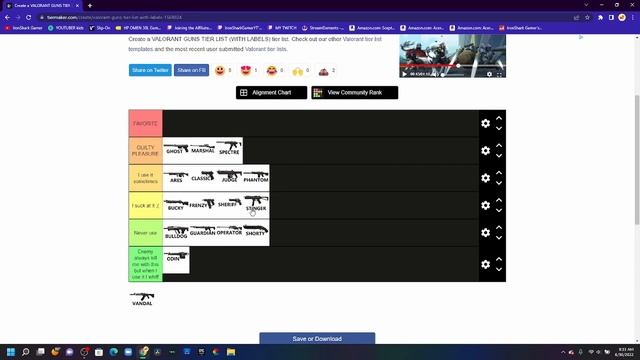
Task: Open settings gear for the bottom green tier row
Action: pos(485,264)
